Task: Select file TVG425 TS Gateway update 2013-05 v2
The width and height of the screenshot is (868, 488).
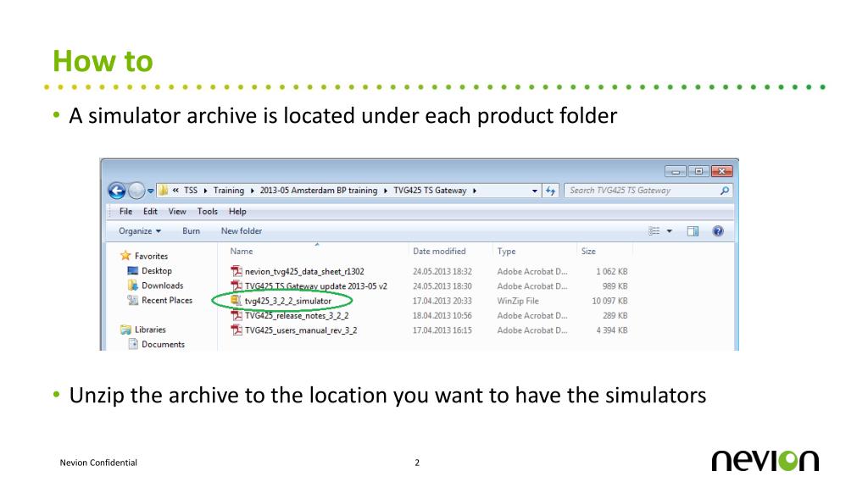Action: [316, 286]
